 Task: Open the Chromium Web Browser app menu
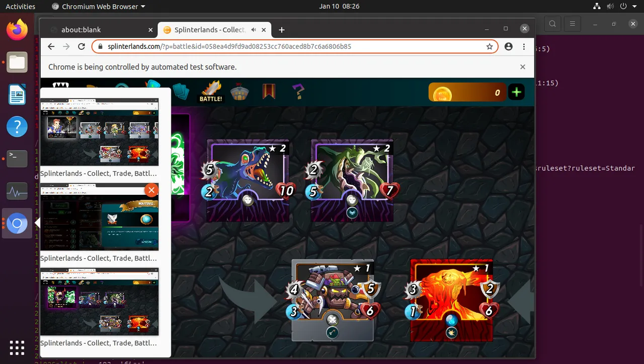click(99, 7)
